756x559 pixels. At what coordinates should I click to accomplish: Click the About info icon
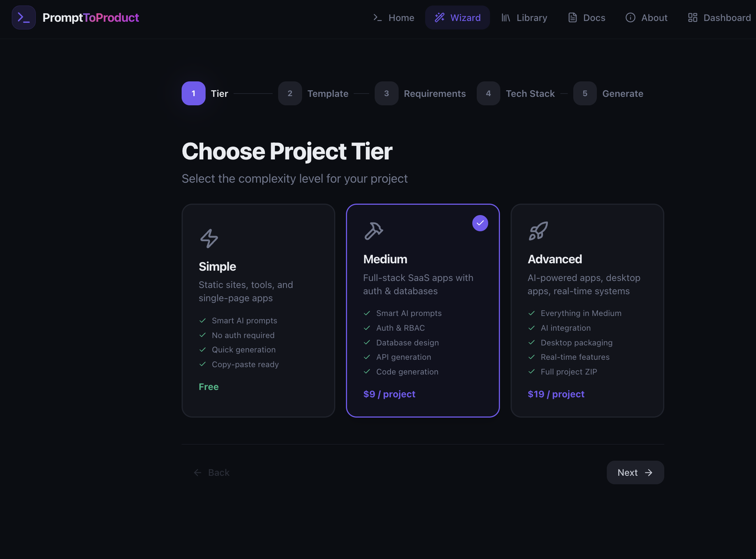click(630, 17)
